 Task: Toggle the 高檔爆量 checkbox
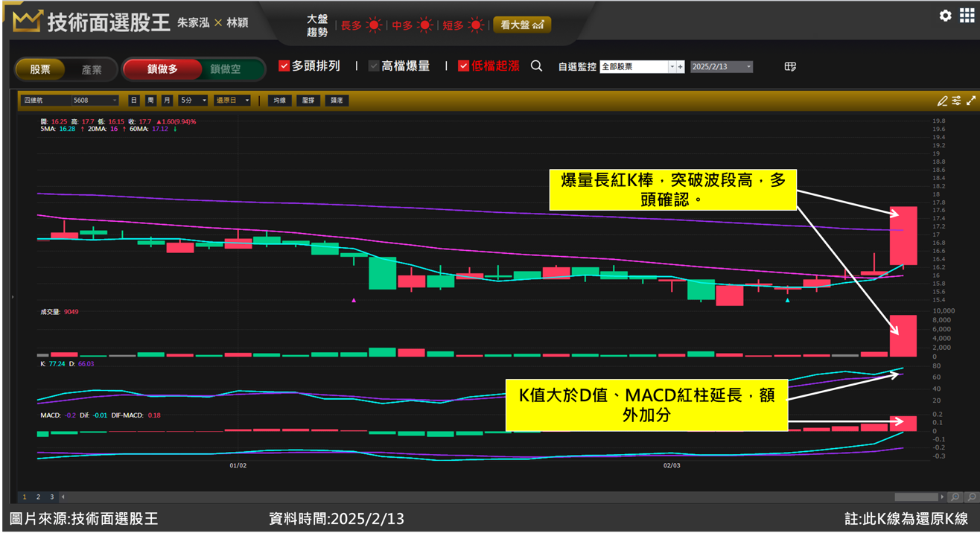click(374, 66)
